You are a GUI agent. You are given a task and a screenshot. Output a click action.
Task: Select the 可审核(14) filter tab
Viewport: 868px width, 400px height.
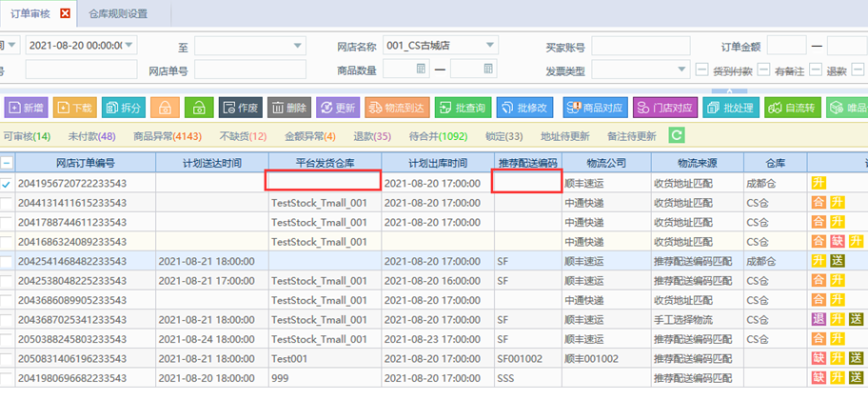27,136
